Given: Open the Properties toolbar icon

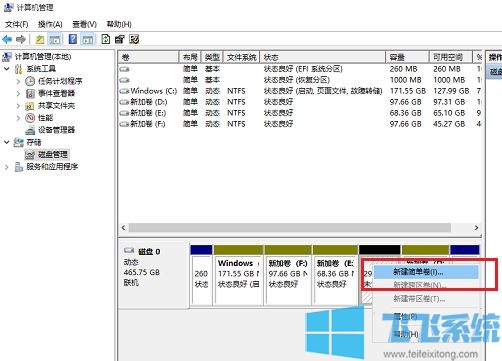Looking at the screenshot, I should tap(120, 39).
